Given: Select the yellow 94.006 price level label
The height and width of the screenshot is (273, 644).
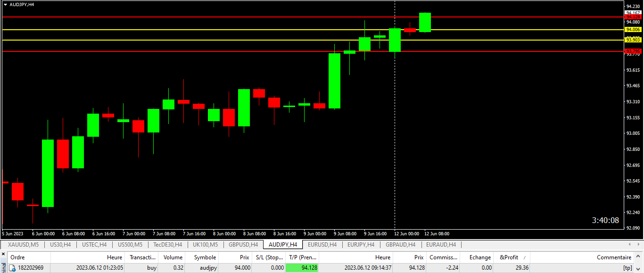Looking at the screenshot, I should point(633,29).
